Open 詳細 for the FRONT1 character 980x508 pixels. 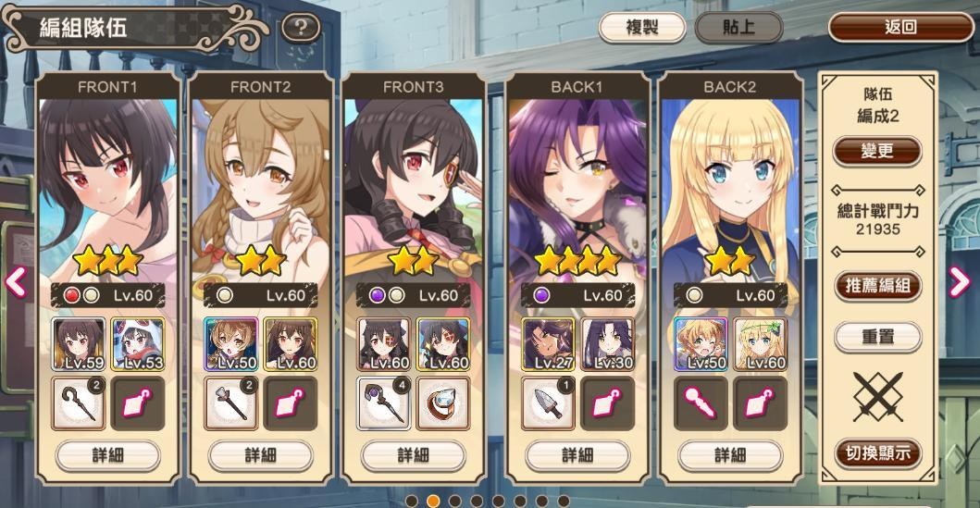coord(108,455)
